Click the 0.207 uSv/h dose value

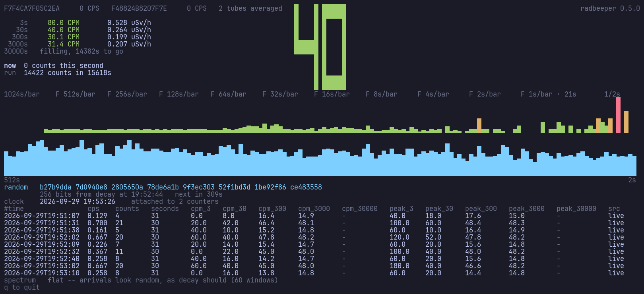(129, 44)
